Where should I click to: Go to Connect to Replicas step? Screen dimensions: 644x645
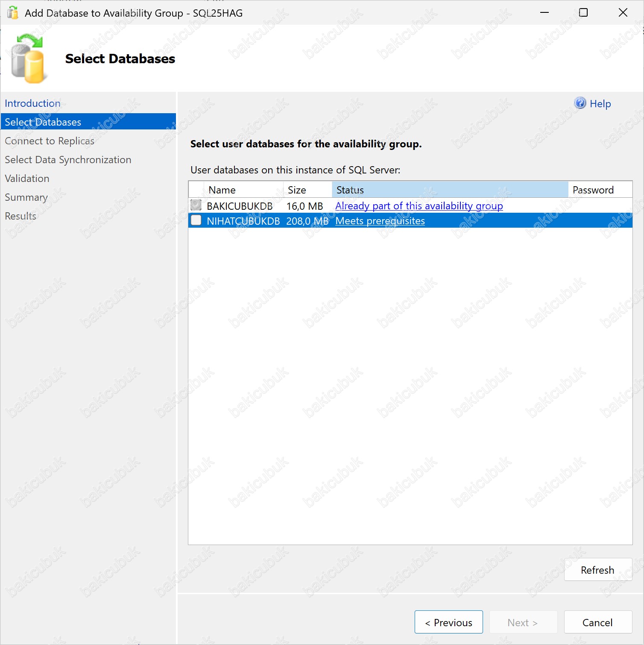tap(50, 141)
